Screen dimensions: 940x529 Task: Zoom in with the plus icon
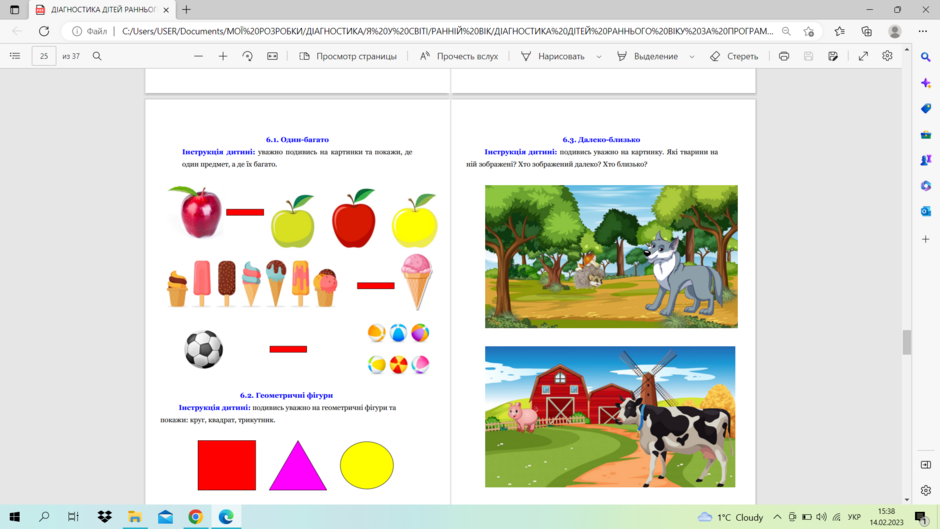click(x=223, y=56)
